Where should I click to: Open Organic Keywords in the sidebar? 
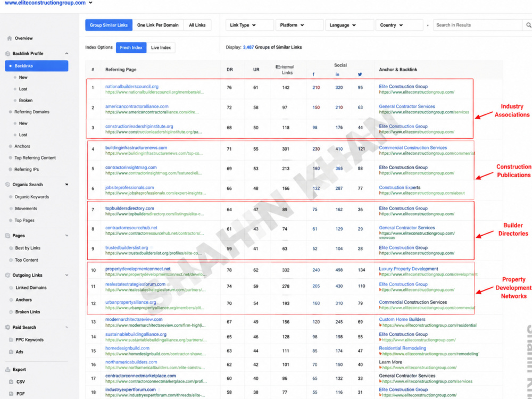point(31,197)
